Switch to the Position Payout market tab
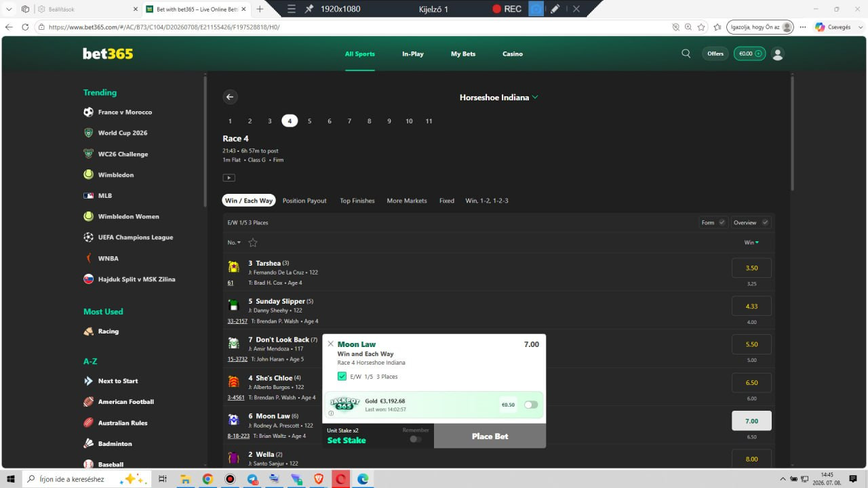The width and height of the screenshot is (868, 488). pos(304,201)
